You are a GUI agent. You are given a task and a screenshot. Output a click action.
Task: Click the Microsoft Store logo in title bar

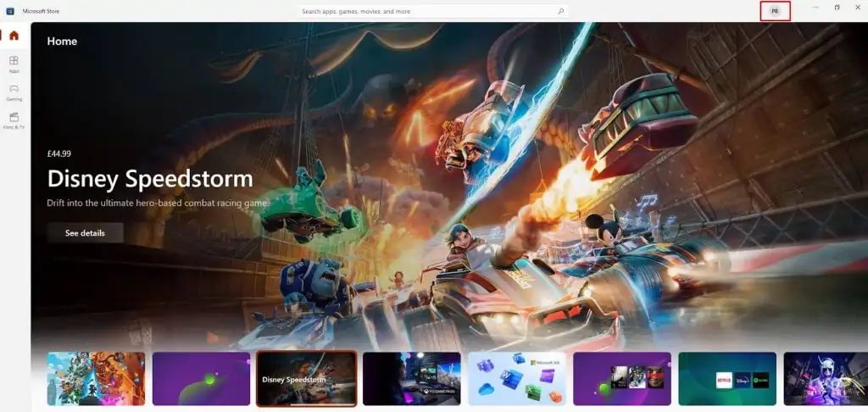coord(10,11)
